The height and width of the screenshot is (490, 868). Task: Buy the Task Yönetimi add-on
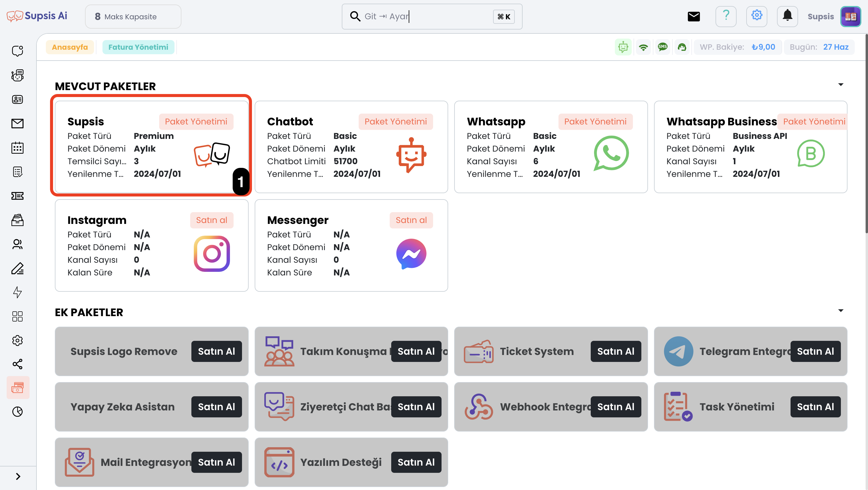pyautogui.click(x=816, y=407)
